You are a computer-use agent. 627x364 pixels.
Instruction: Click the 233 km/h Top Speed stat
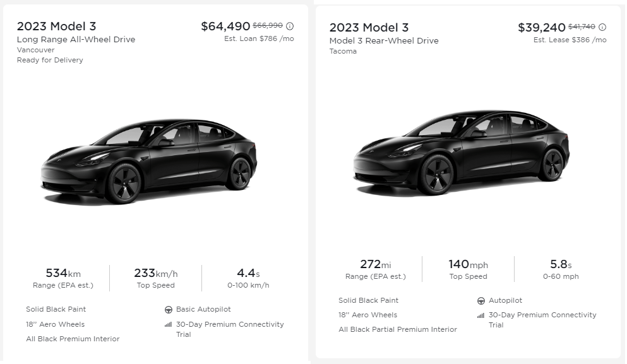tap(155, 278)
